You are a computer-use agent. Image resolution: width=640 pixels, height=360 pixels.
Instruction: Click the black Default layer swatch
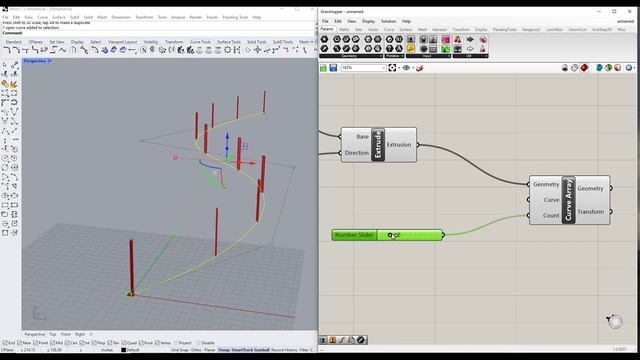(124, 350)
